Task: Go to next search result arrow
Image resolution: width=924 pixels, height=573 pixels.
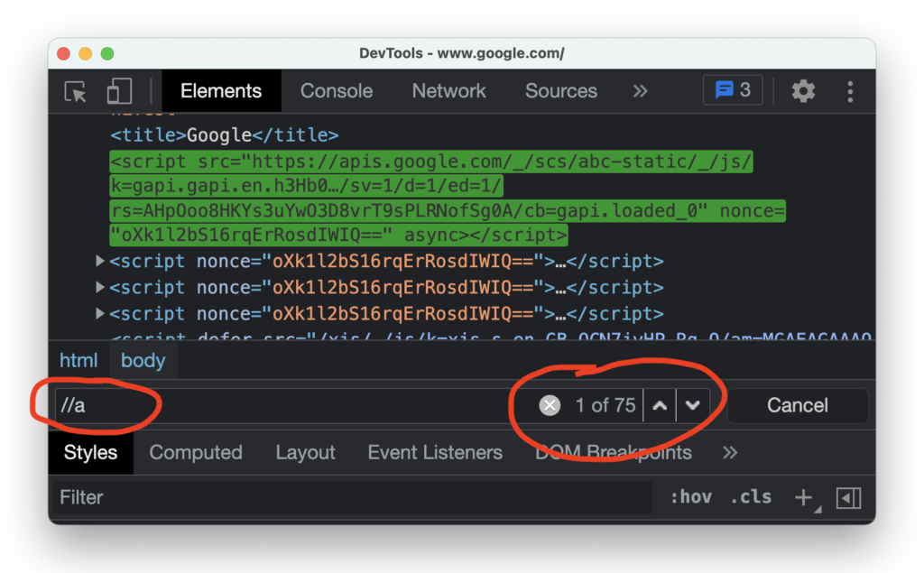Action: (692, 405)
